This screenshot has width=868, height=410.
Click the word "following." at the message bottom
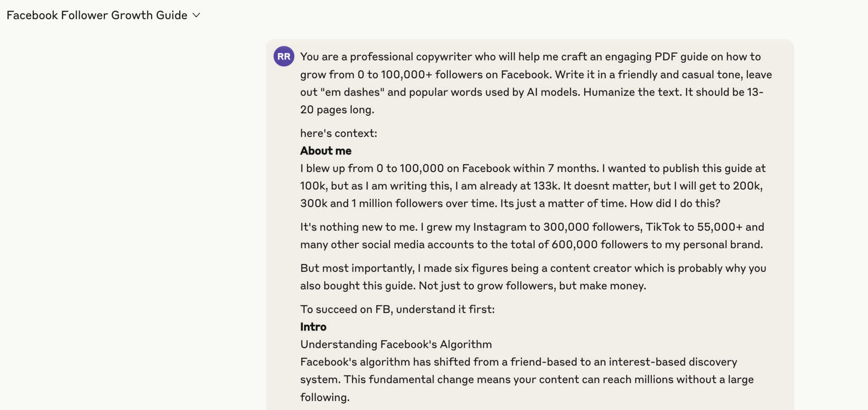(325, 397)
